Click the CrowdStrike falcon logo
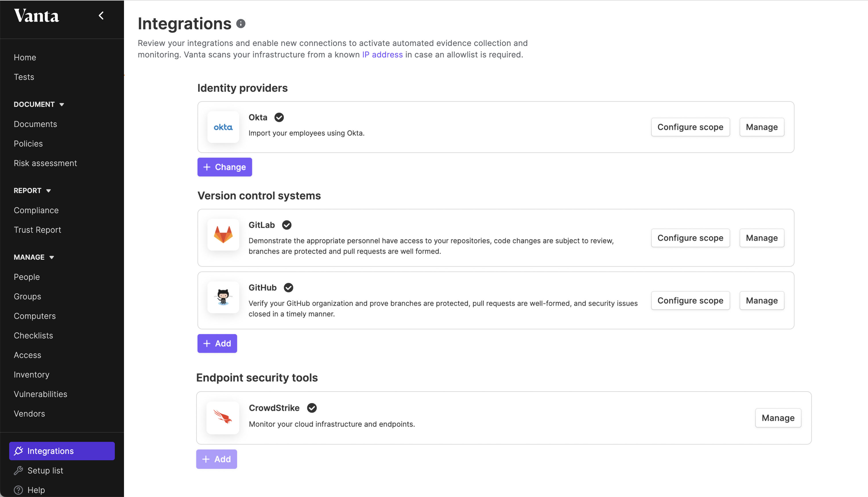The width and height of the screenshot is (868, 497). pos(223,417)
